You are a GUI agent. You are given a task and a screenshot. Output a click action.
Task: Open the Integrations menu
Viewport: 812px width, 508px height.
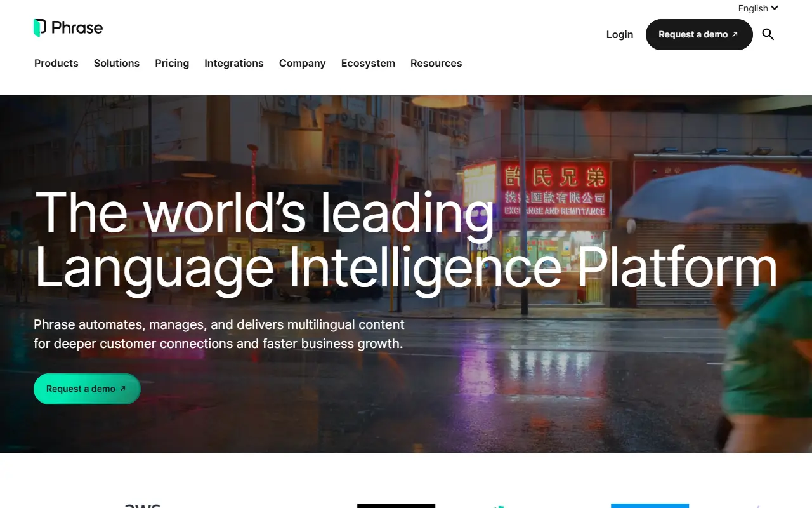pyautogui.click(x=233, y=63)
